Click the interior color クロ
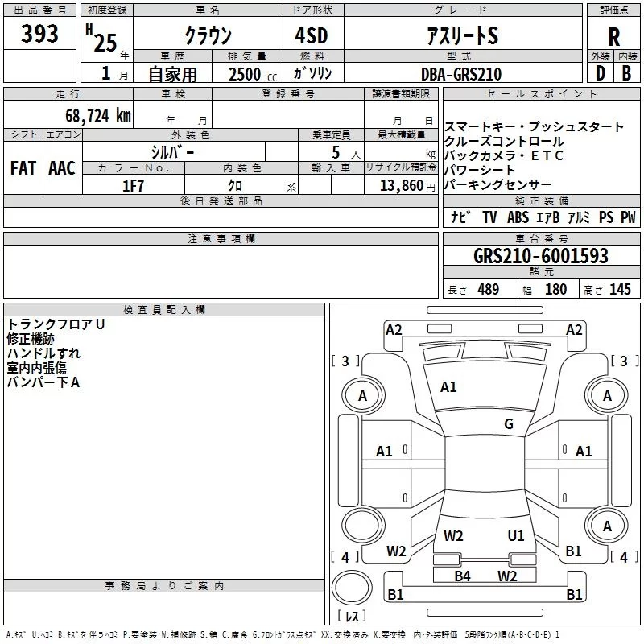Screen dimensions: 644x644 (235, 186)
